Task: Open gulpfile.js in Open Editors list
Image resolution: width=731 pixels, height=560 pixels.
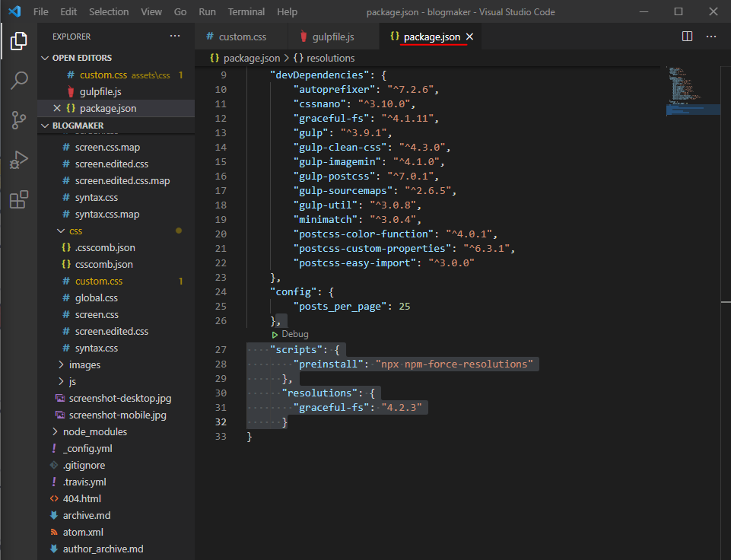Action: point(116,92)
